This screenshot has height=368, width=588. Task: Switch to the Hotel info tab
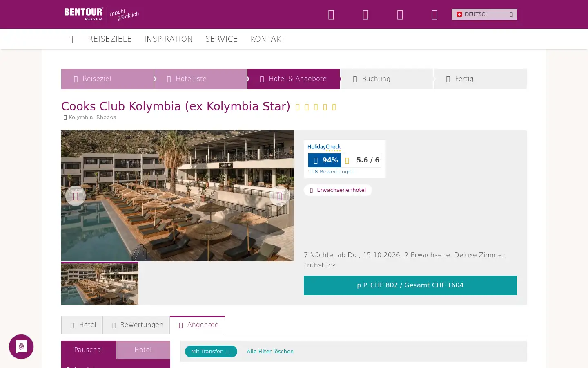[x=82, y=325]
